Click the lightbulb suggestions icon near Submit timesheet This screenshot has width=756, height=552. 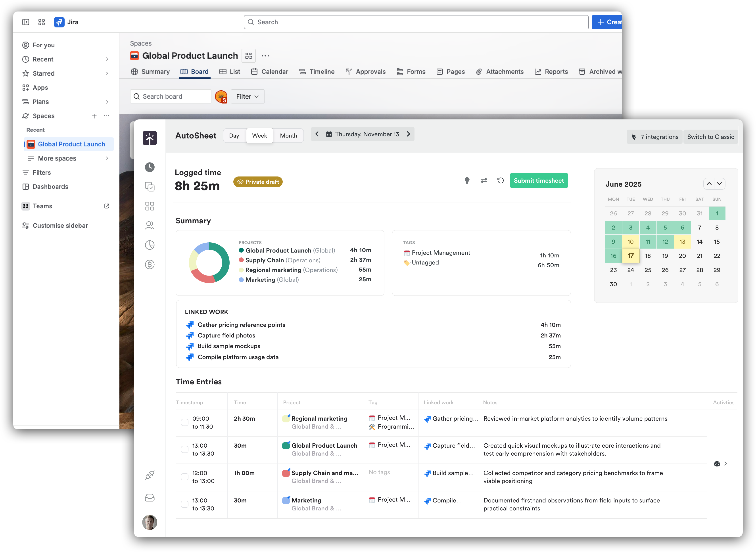(x=467, y=180)
